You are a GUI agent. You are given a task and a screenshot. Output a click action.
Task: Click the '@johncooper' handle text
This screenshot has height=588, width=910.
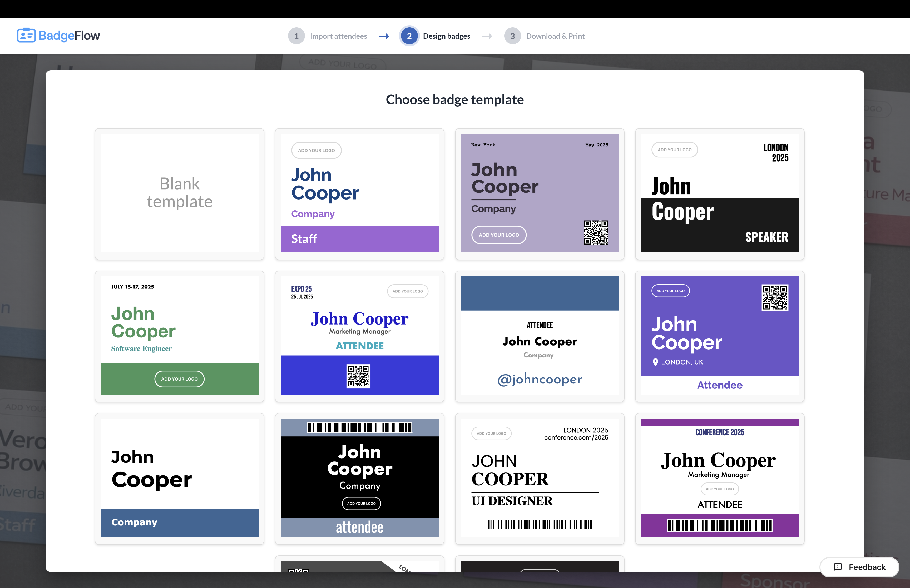tap(540, 379)
